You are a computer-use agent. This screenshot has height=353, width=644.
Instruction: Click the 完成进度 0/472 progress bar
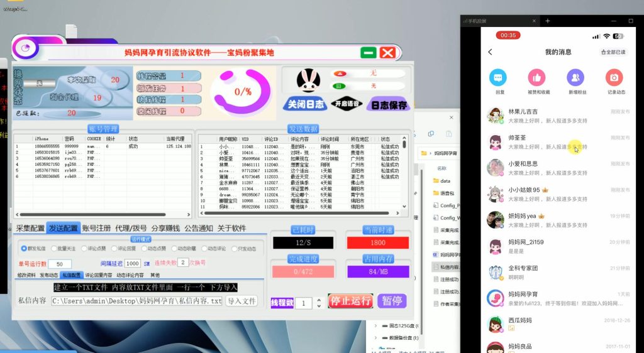[x=303, y=271]
